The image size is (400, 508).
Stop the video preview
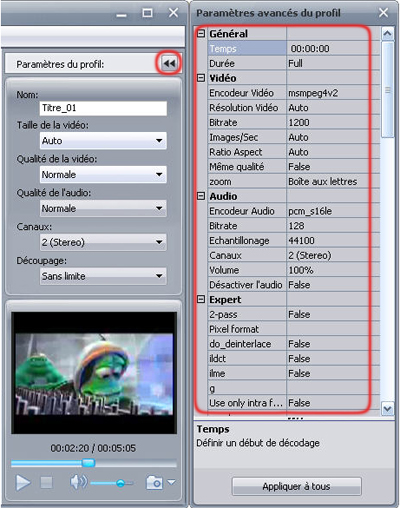click(46, 482)
